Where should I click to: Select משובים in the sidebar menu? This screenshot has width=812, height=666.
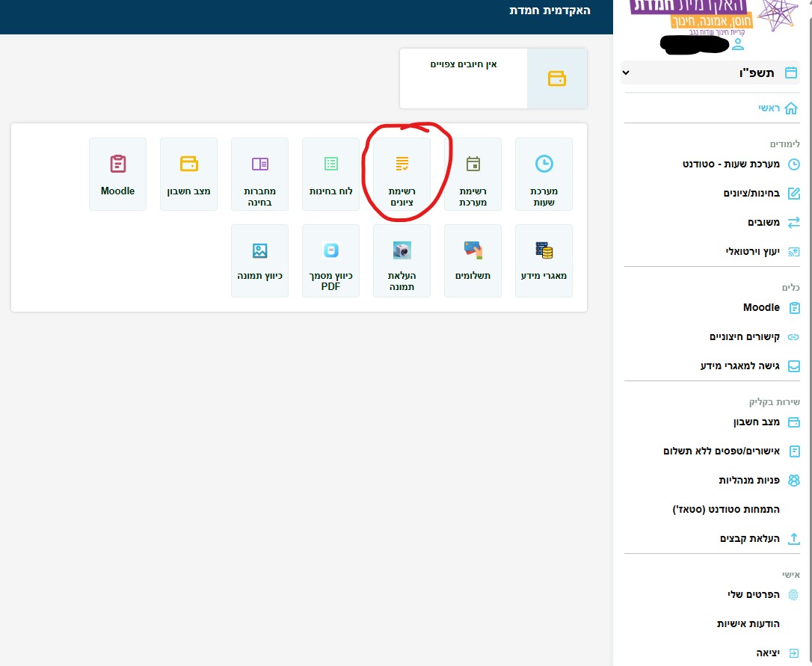click(763, 223)
